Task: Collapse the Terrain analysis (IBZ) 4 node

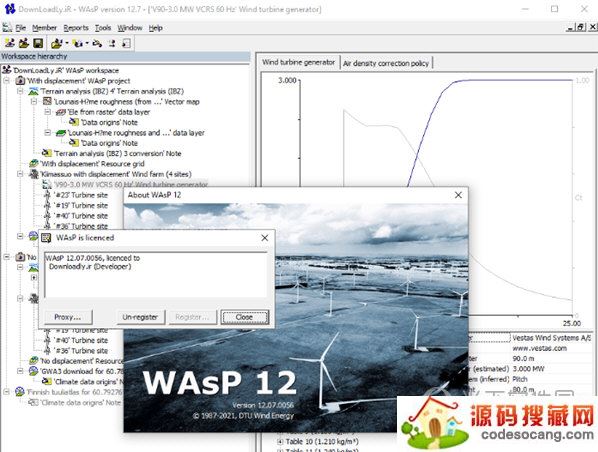Action: [x=20, y=91]
